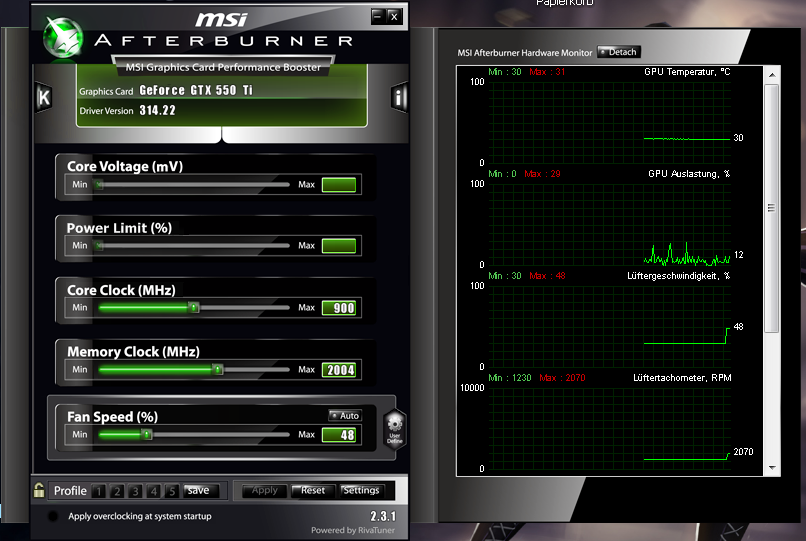
Task: Toggle the profile lock padlock icon
Action: pos(39,490)
